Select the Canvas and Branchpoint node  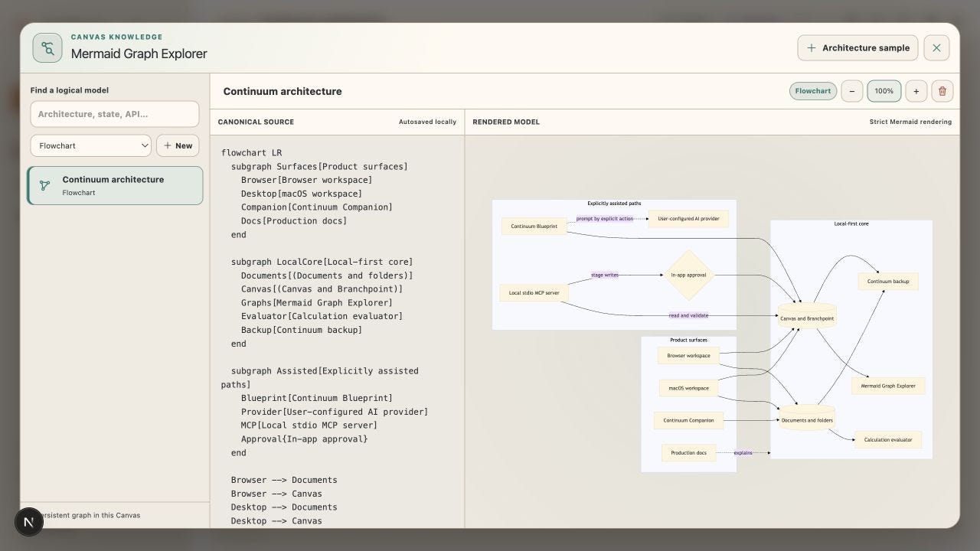coord(807,317)
